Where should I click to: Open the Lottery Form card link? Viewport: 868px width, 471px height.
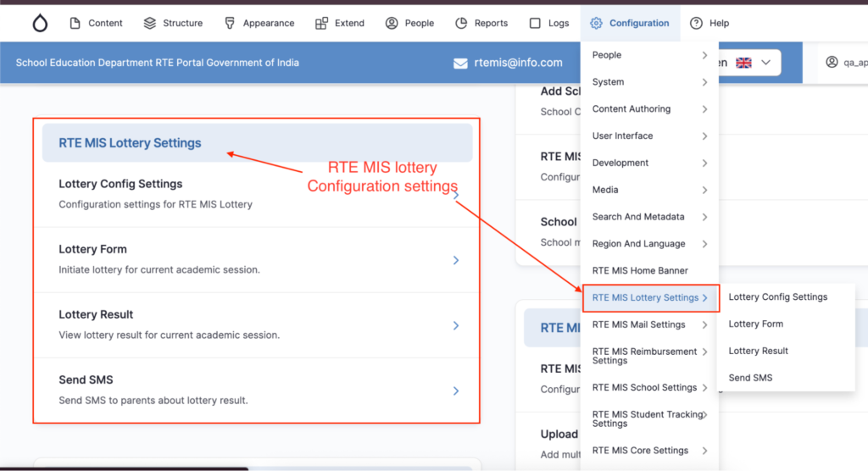tap(259, 259)
